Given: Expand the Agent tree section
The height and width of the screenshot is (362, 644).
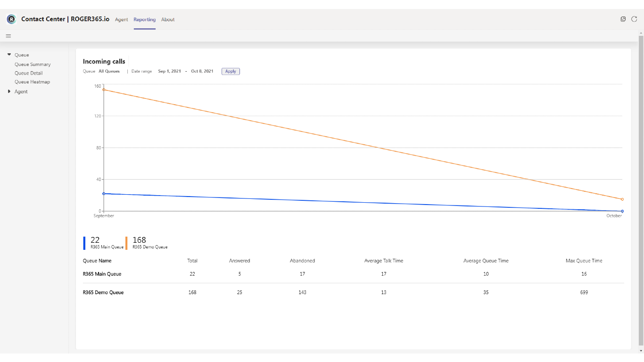Looking at the screenshot, I should tap(9, 91).
